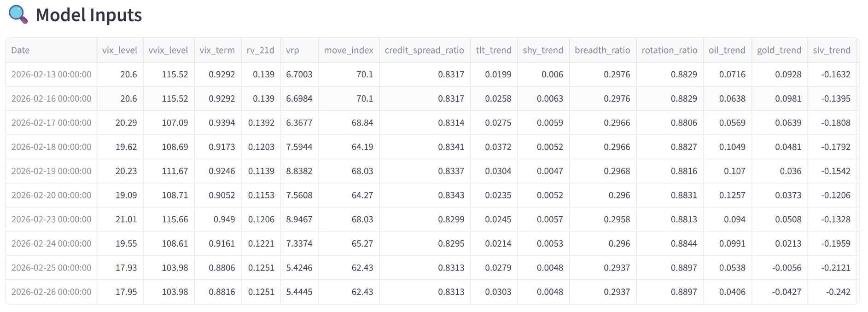The image size is (868, 312).
Task: Click the move_index column header
Action: pos(349,50)
